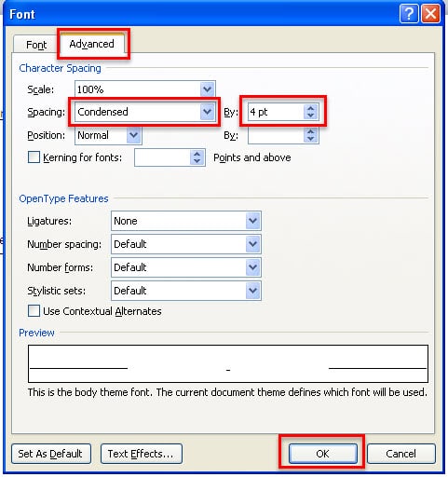The image size is (448, 477).
Task: Enable Kerning for fonts checkbox
Action: click(x=34, y=157)
